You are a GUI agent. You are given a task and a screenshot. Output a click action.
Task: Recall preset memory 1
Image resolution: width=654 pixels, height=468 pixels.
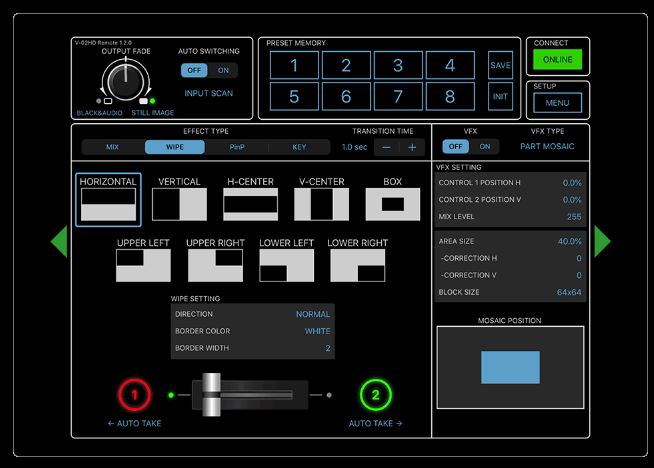point(294,65)
